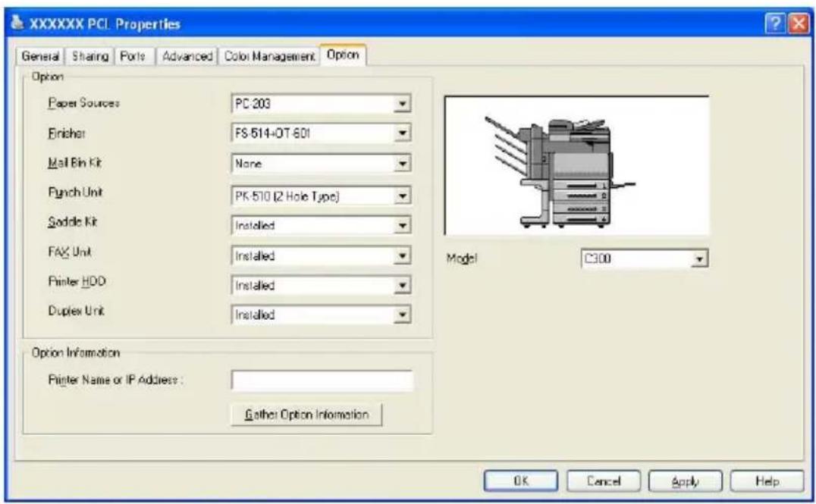816x504 pixels.
Task: Switch to the General tab
Action: point(40,56)
